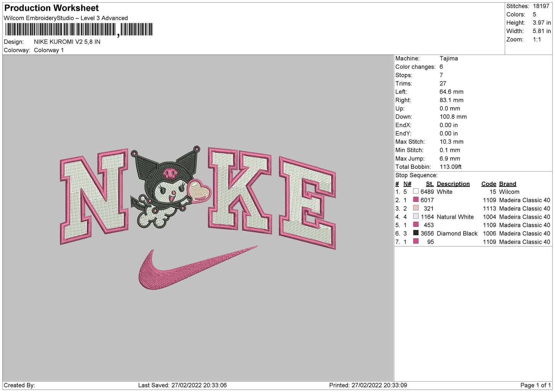
Task: Click the Brand column header
Action: [507, 184]
